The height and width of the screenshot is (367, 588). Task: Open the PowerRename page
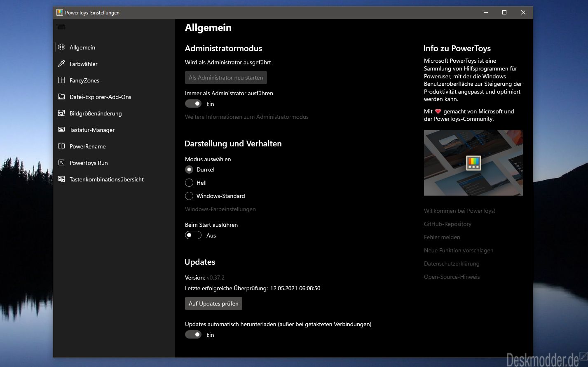click(x=115, y=146)
